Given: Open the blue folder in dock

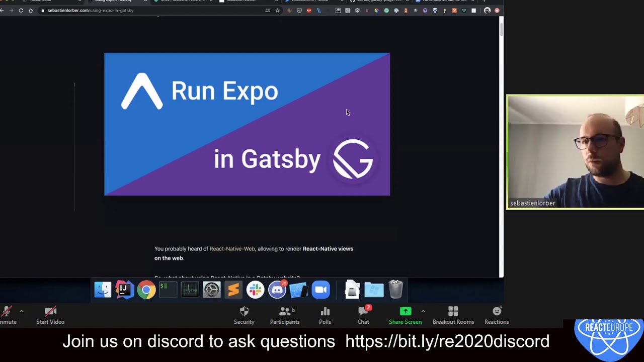Looking at the screenshot, I should click(x=374, y=290).
